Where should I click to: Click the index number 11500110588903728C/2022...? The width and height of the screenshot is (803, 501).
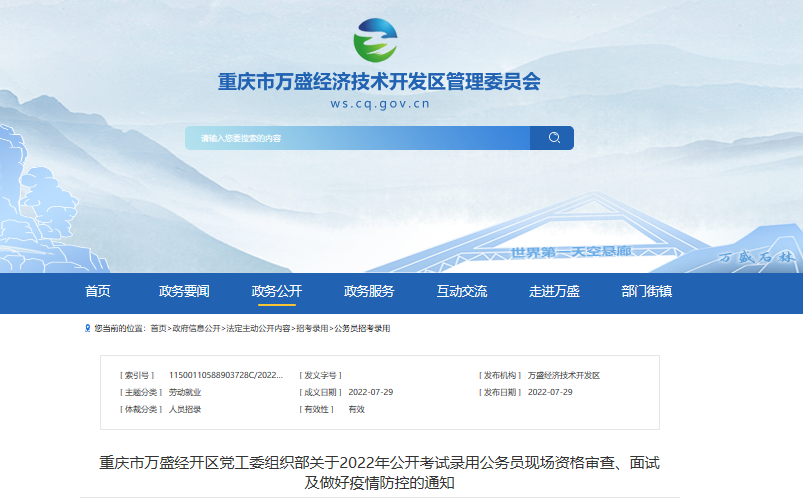(226, 375)
